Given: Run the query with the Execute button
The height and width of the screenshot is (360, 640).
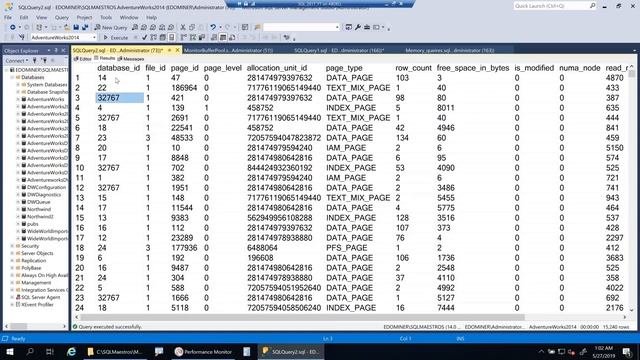Looking at the screenshot, I should click(x=116, y=38).
